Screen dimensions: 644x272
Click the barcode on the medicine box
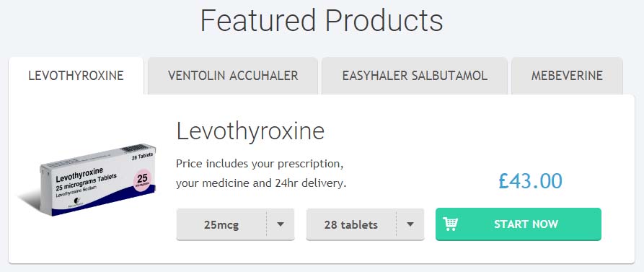(135, 149)
